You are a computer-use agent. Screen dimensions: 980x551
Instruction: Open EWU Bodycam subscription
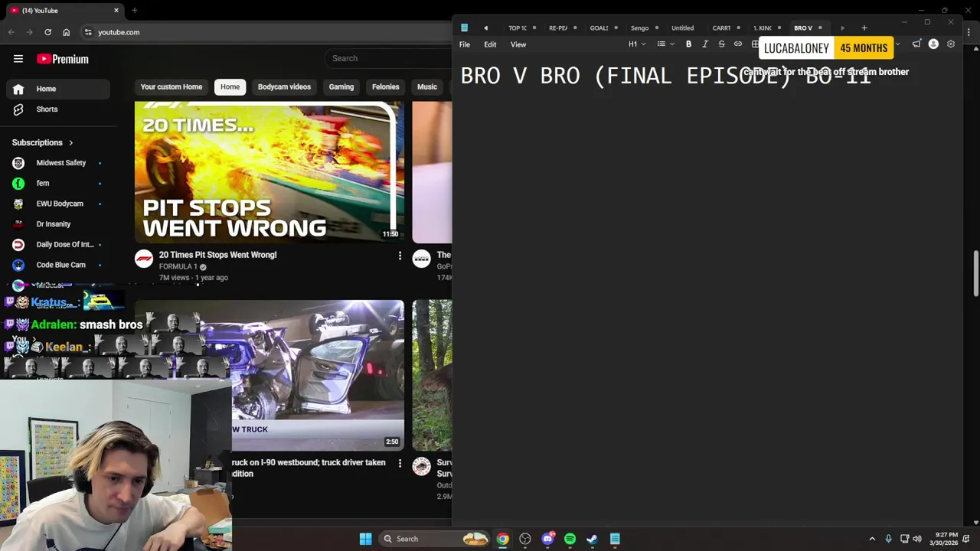(58, 204)
